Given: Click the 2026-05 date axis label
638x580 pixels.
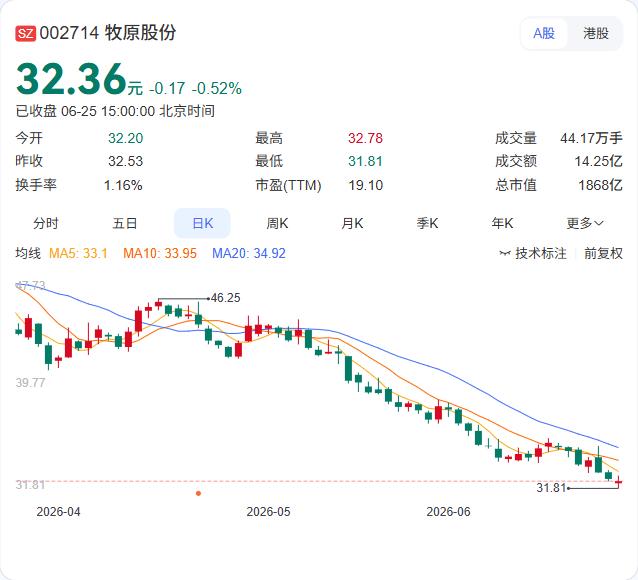Looking at the screenshot, I should (x=268, y=512).
